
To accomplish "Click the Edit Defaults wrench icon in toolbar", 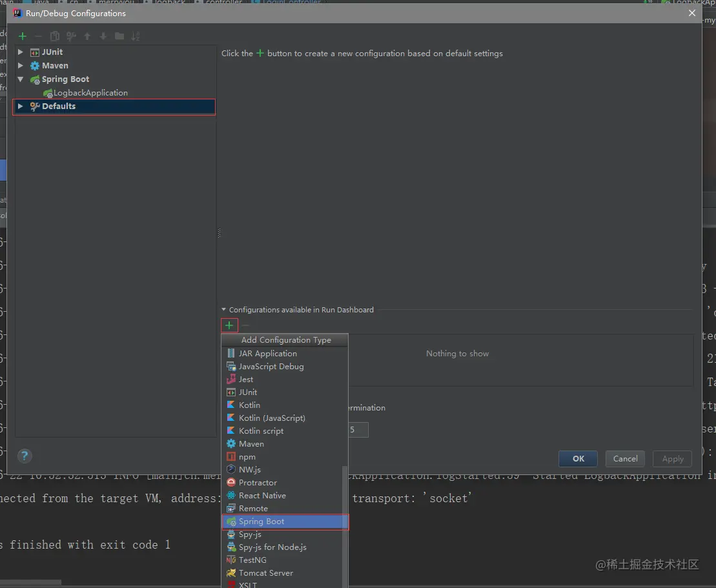I will (71, 36).
